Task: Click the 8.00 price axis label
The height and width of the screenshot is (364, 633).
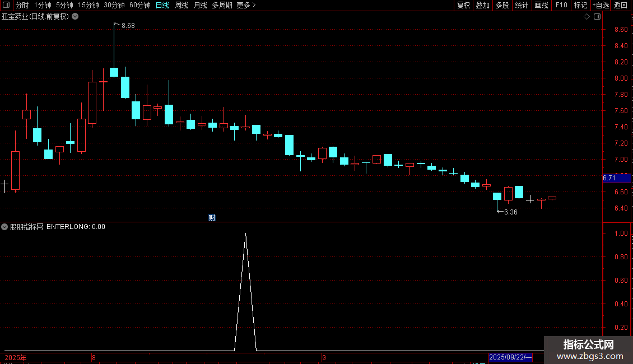Action: [621, 78]
